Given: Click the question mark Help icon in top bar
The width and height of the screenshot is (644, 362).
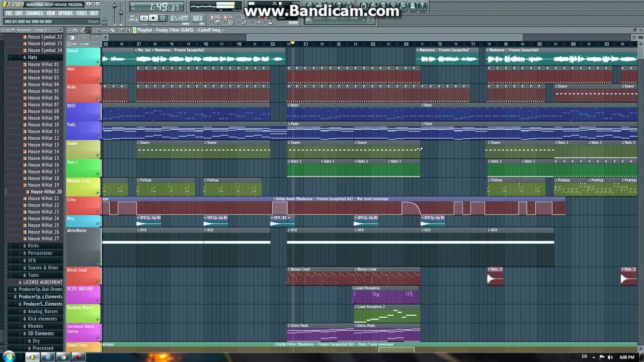Looking at the screenshot, I should click(422, 6).
